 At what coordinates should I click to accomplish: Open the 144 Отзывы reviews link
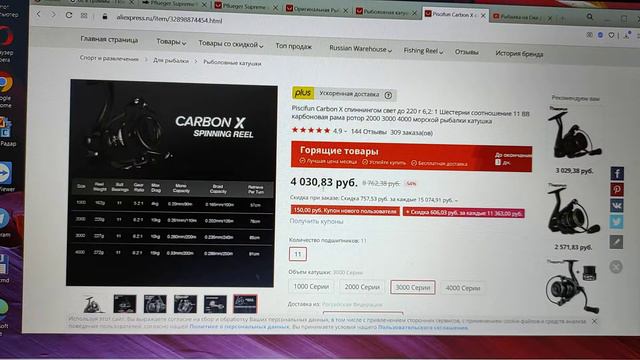tap(369, 132)
